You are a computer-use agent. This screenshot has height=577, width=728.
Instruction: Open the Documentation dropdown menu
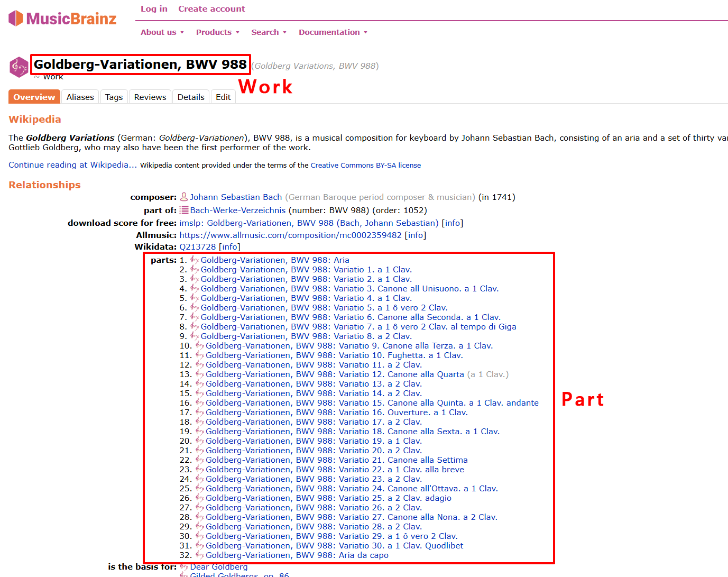point(333,32)
